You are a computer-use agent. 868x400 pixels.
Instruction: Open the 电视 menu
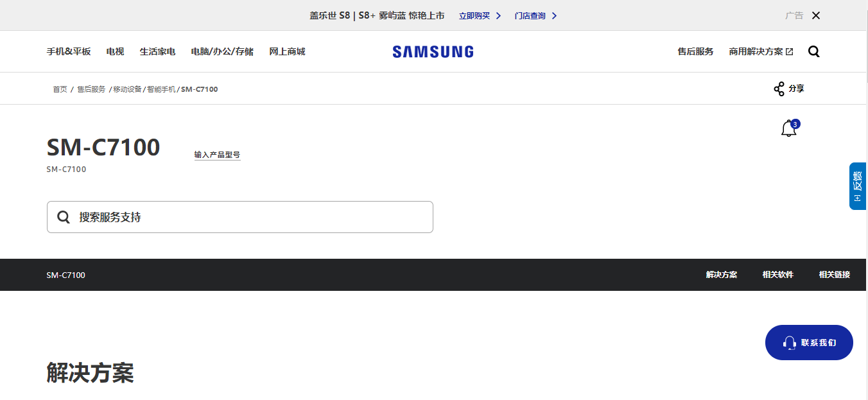(x=116, y=51)
